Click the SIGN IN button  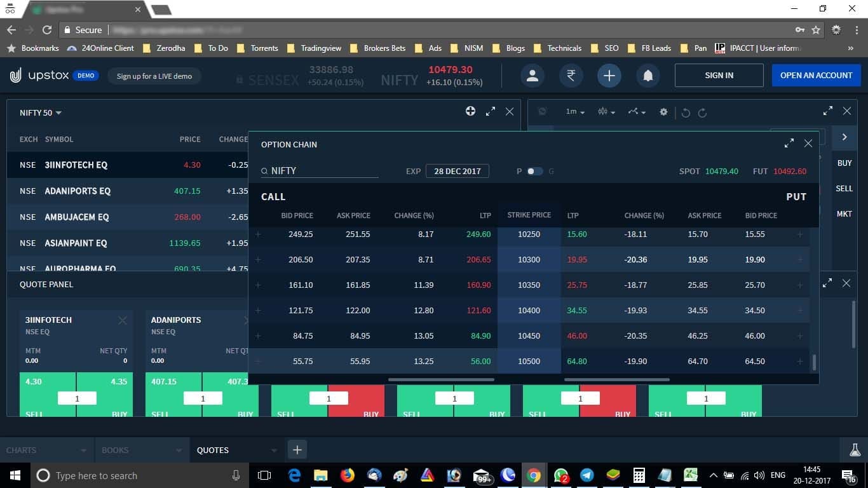pos(719,75)
